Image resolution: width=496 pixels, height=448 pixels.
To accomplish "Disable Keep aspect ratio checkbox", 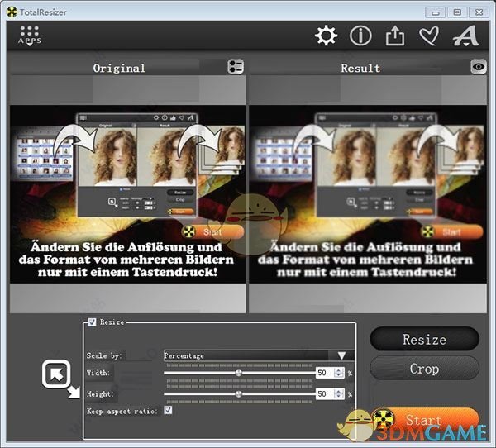I will pos(168,410).
